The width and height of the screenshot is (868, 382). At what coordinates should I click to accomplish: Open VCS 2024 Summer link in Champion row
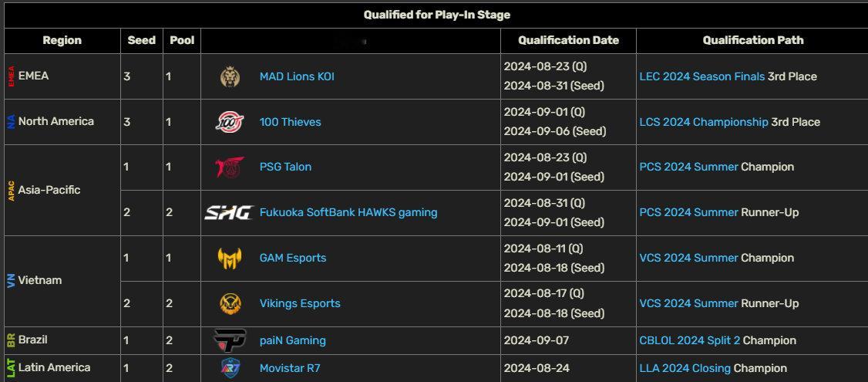click(688, 258)
